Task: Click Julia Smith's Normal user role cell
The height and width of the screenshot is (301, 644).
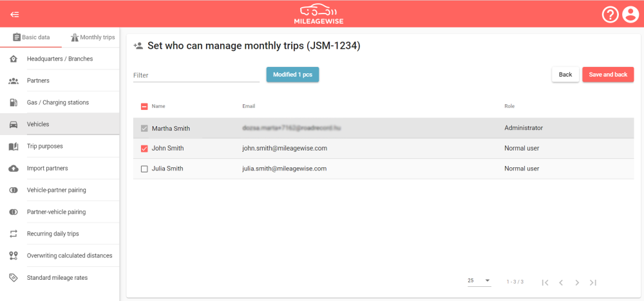Action: pyautogui.click(x=522, y=169)
